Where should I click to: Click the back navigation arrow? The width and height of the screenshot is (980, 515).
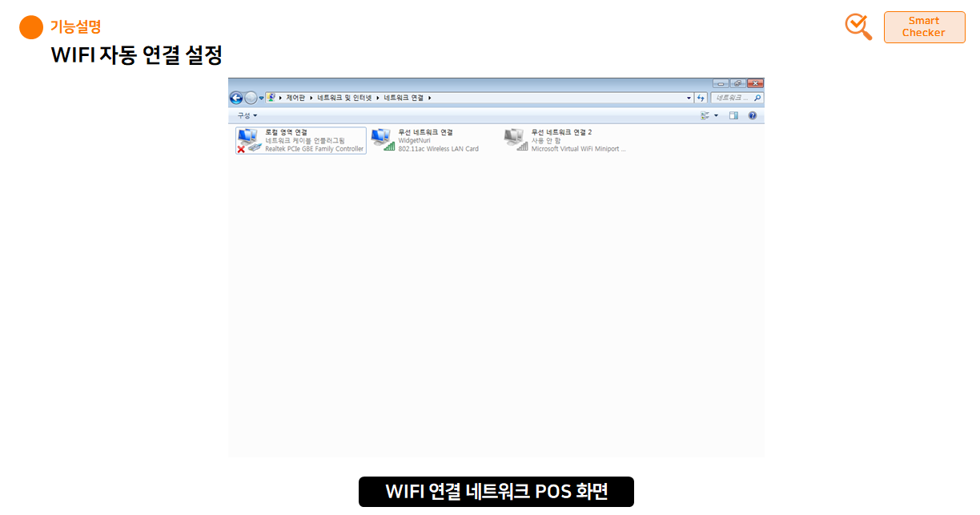(235, 97)
